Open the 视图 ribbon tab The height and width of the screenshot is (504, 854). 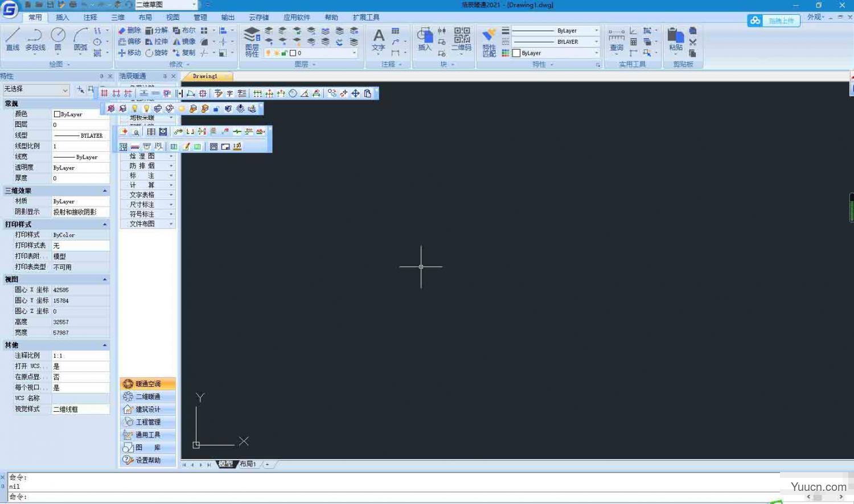[173, 18]
